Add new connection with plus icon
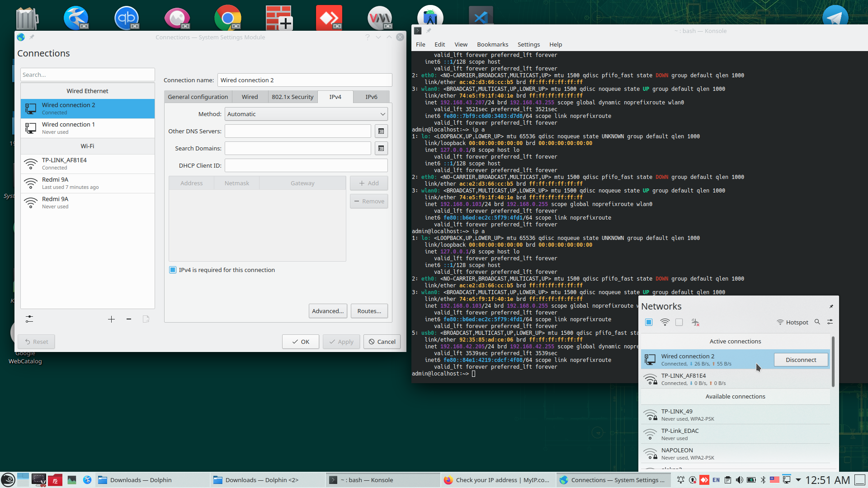Image resolution: width=868 pixels, height=488 pixels. pyautogui.click(x=111, y=319)
